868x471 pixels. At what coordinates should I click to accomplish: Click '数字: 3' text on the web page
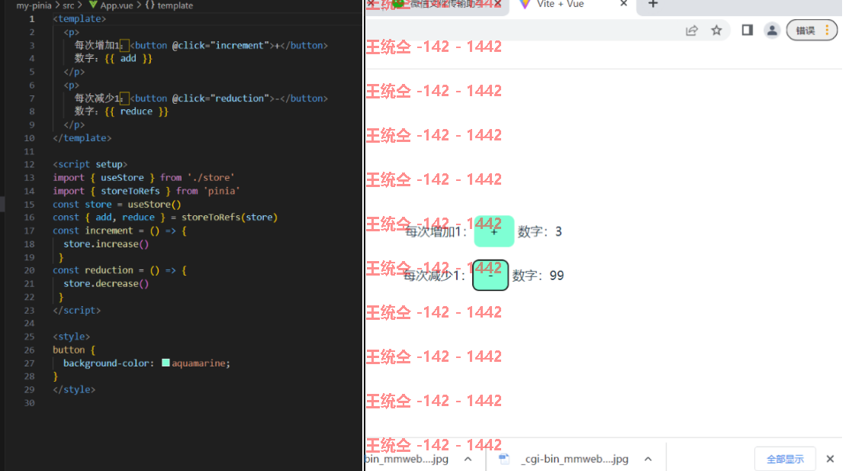(539, 231)
